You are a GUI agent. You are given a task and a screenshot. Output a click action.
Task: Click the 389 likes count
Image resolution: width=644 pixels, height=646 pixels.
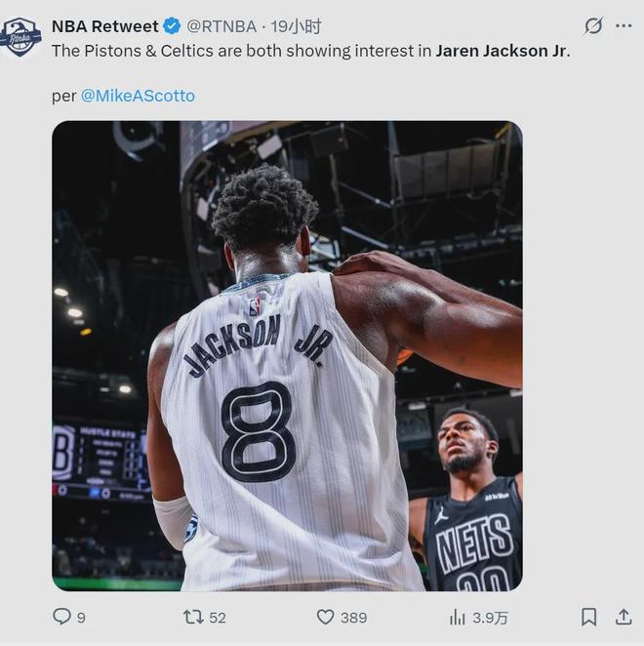[x=353, y=618]
